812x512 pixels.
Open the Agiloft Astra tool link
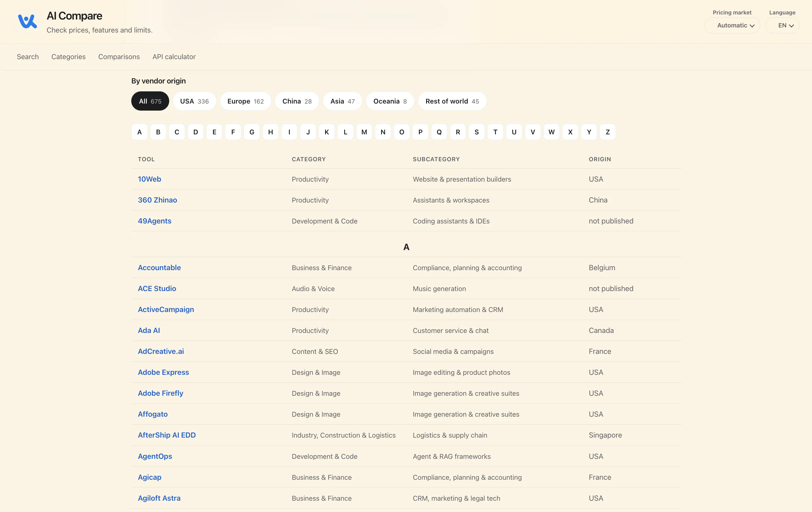159,498
